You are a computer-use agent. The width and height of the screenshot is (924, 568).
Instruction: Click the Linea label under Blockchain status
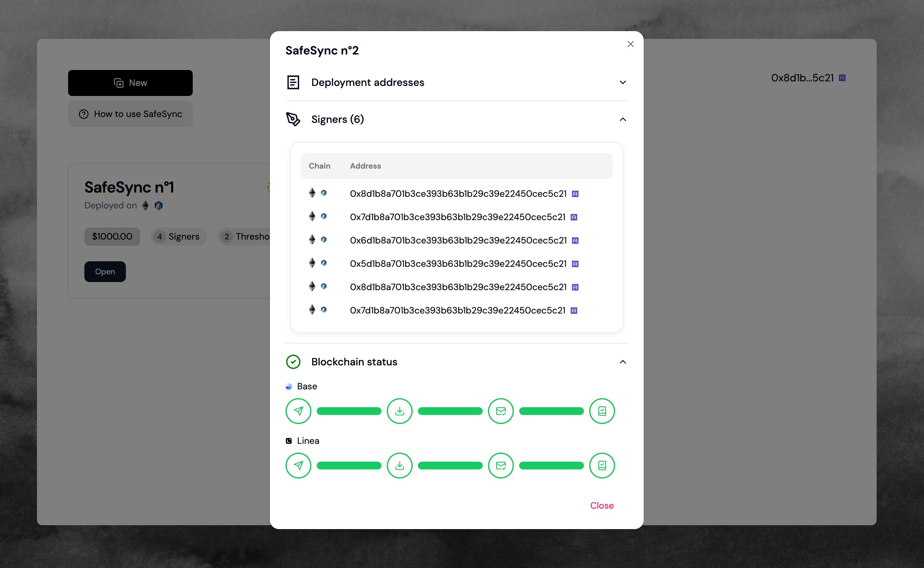click(308, 441)
